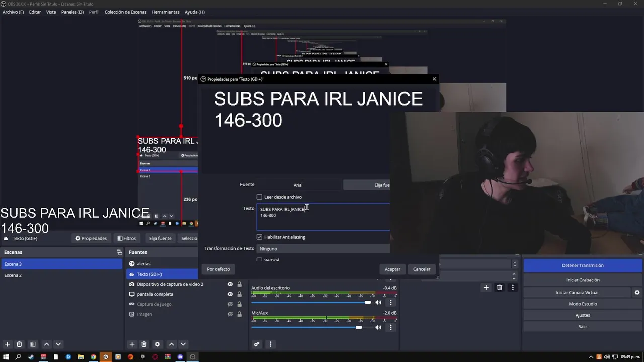Screen dimensions: 644x362
Task: Click Elija fuente button in dialog
Action: (x=366, y=185)
